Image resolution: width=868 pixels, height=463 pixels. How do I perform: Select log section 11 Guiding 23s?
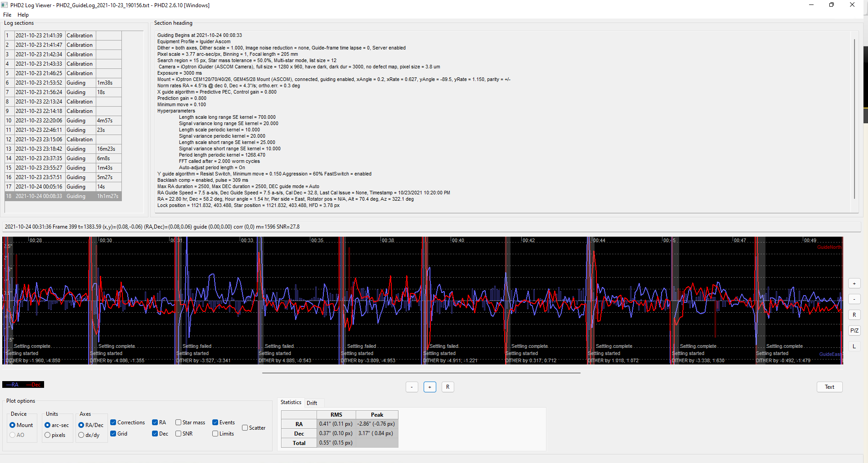pos(63,130)
